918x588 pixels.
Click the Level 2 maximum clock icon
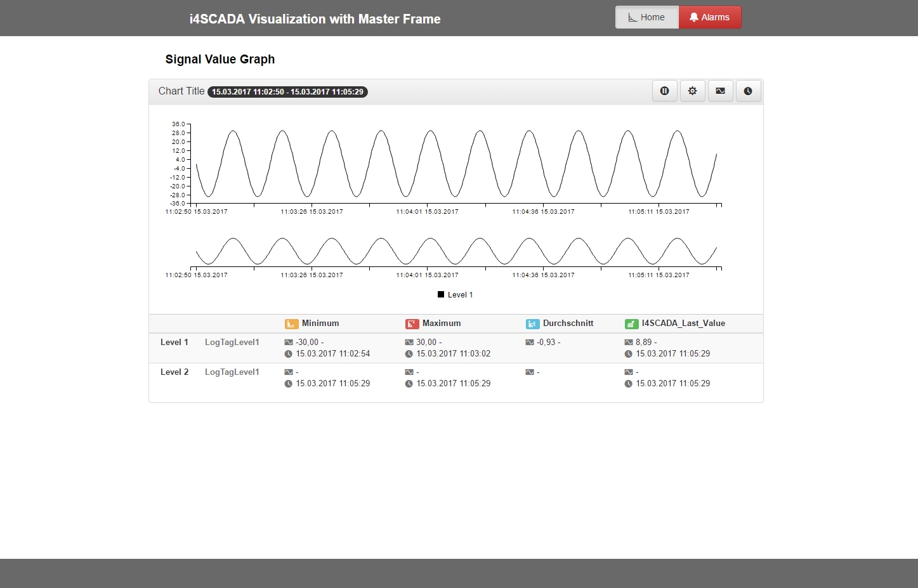click(409, 384)
